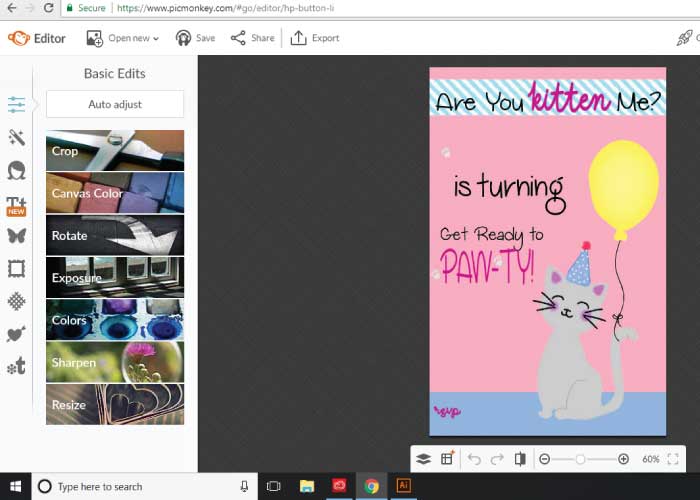700x500 pixels.
Task: Open the Themes heart icon
Action: [x=16, y=334]
